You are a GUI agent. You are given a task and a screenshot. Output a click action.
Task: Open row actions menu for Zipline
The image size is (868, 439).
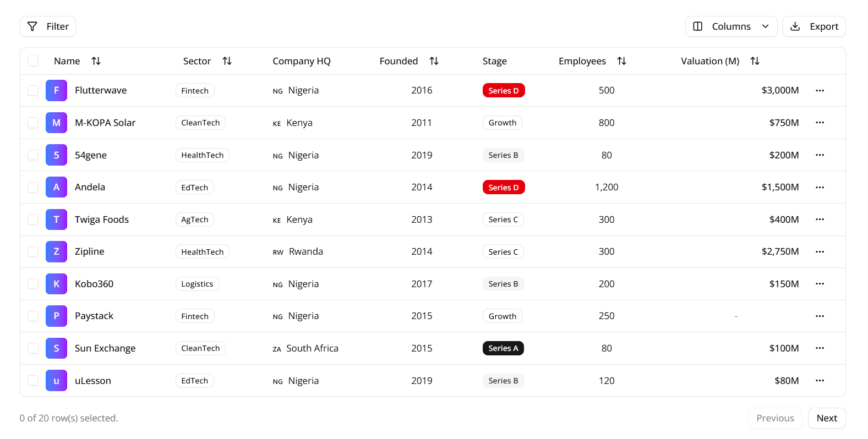point(820,252)
